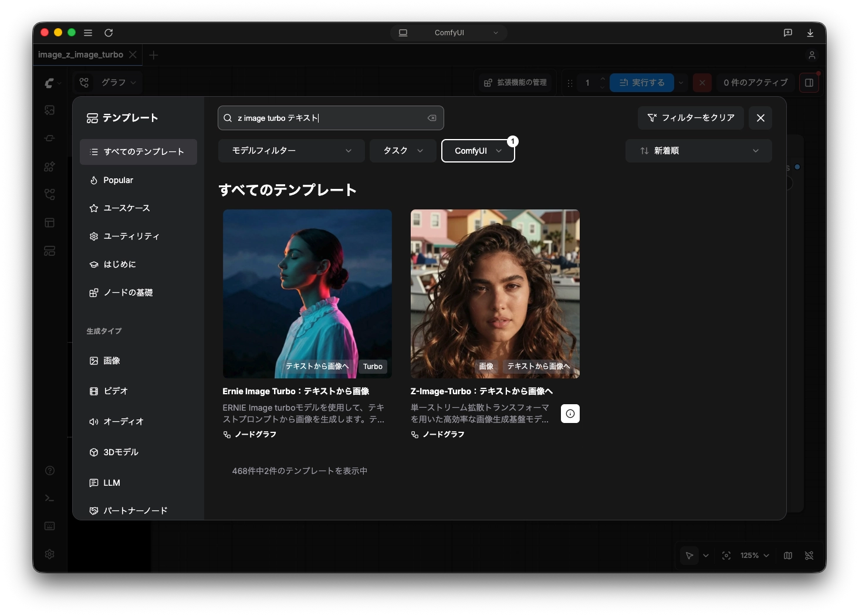Switch to image_z_image_turbo tab
The height and width of the screenshot is (616, 859).
coord(81,55)
